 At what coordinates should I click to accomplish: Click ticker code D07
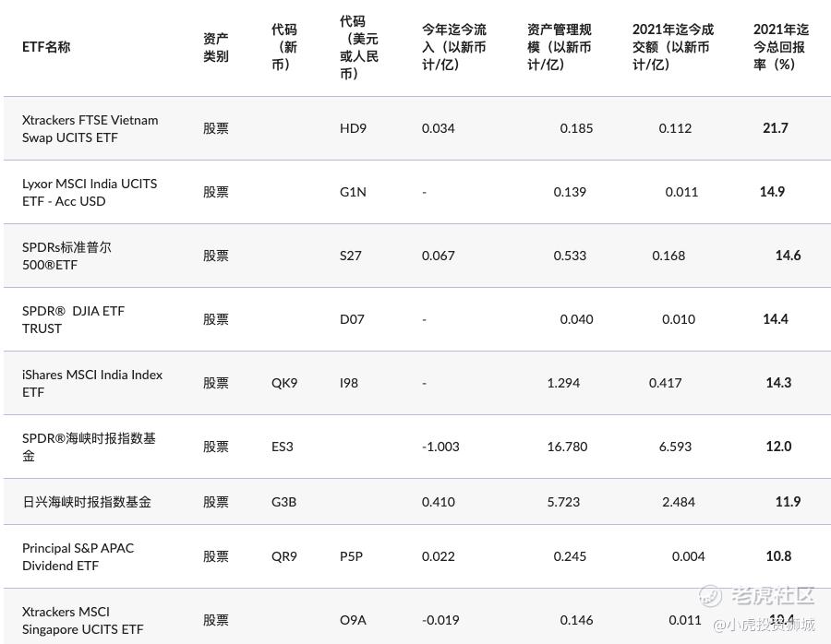pyautogui.click(x=352, y=319)
